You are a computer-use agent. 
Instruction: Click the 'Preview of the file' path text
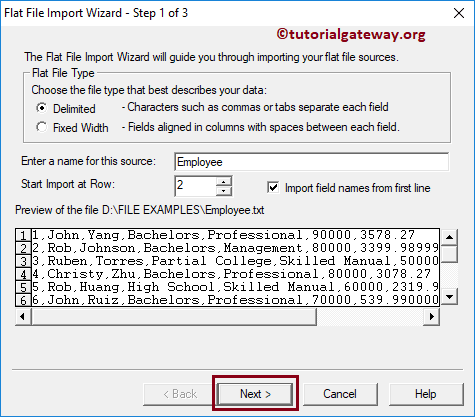tap(140, 210)
